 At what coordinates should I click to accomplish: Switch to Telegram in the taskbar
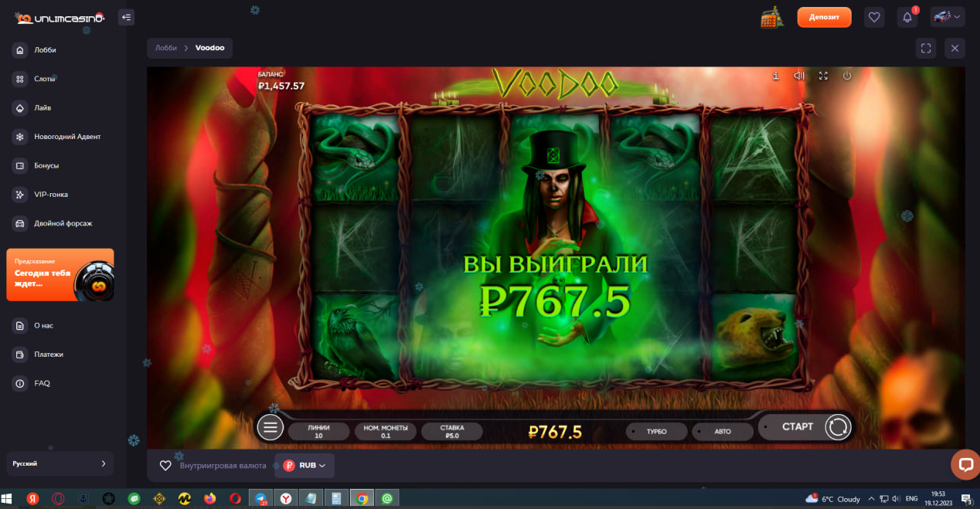260,499
